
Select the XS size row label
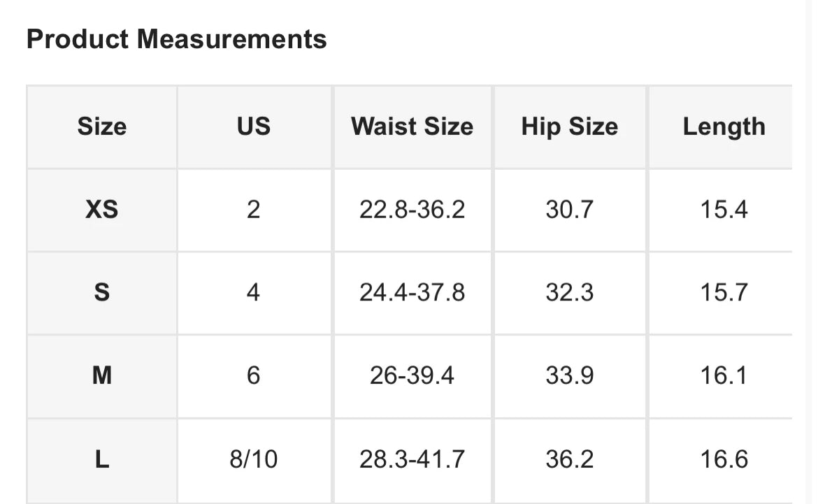(x=102, y=210)
